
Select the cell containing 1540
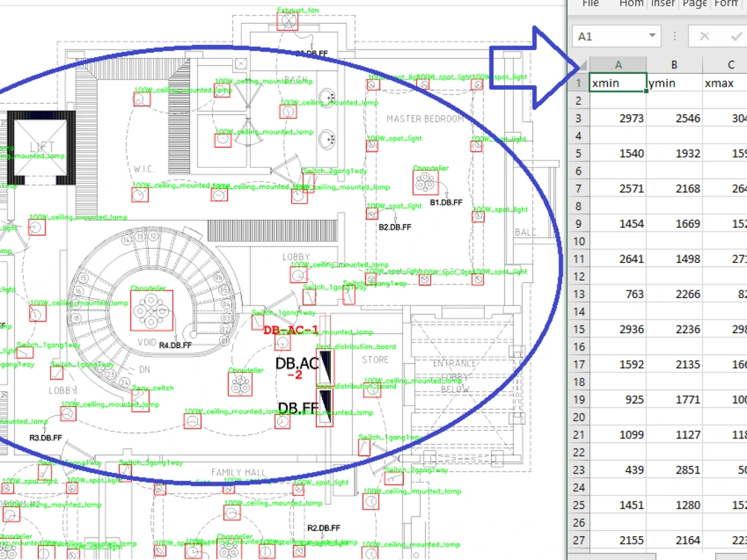[618, 153]
